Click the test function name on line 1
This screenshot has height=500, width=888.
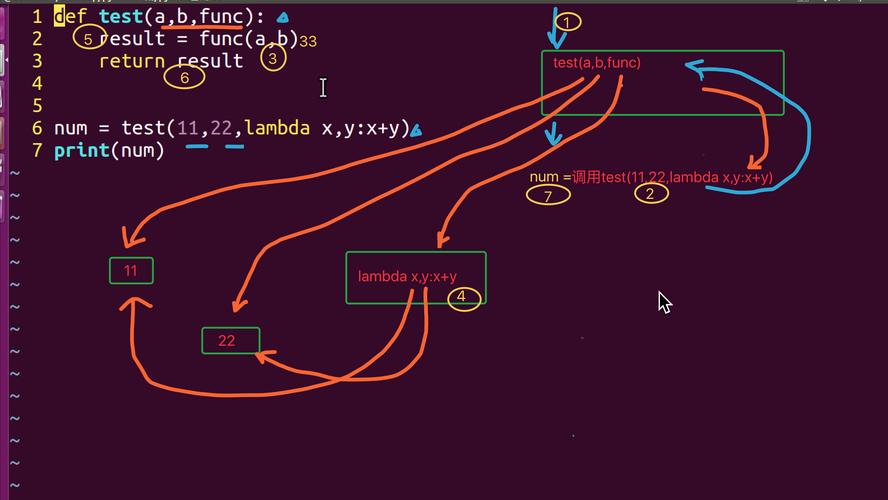121,17
